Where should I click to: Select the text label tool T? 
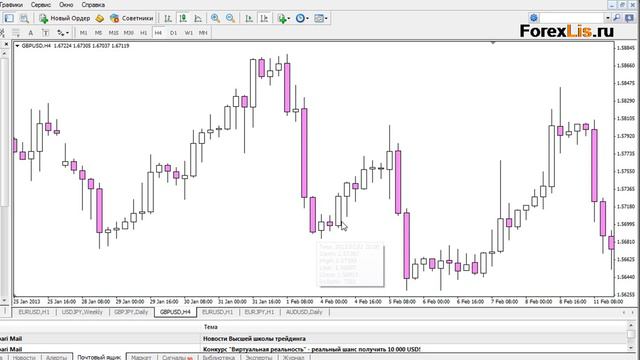point(45,33)
